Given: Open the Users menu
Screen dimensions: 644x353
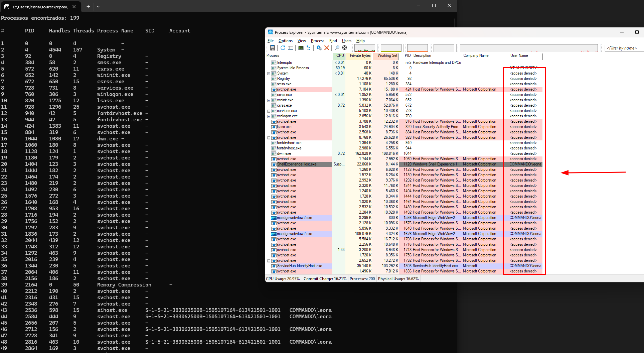Looking at the screenshot, I should (346, 41).
